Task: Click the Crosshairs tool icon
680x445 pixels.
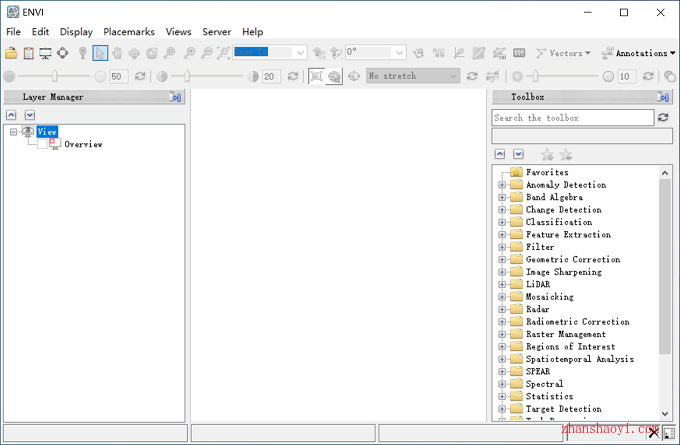Action: click(62, 53)
